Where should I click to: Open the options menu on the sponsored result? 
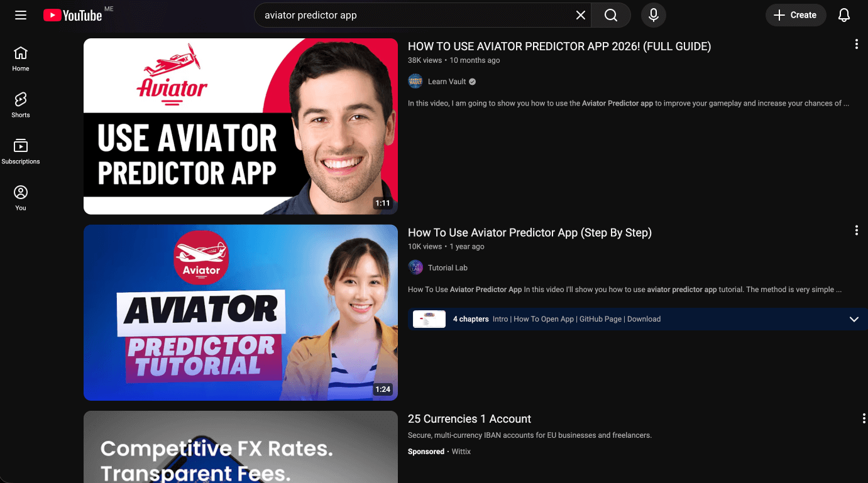[x=863, y=418]
